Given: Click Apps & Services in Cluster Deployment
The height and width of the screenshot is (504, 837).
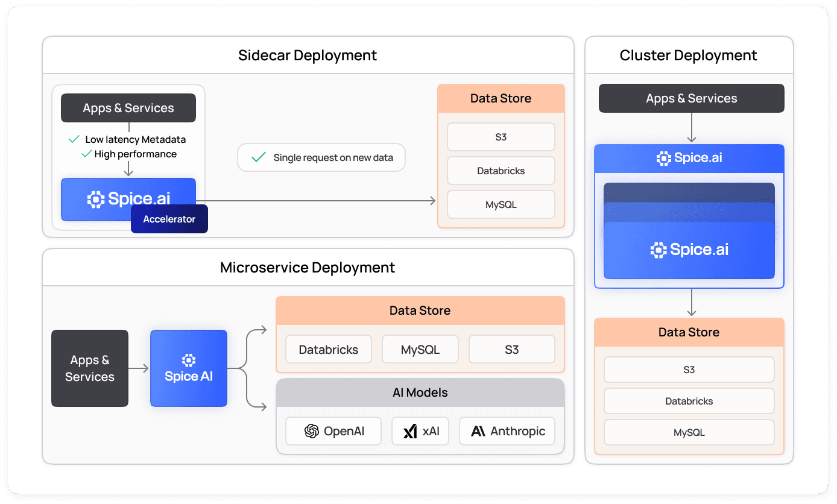Looking at the screenshot, I should (691, 98).
